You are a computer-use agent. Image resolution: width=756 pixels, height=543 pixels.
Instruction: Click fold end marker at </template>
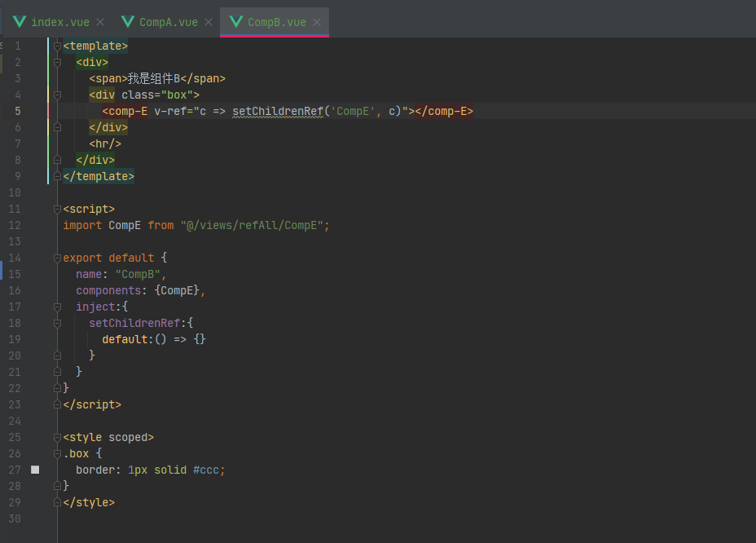(x=57, y=177)
